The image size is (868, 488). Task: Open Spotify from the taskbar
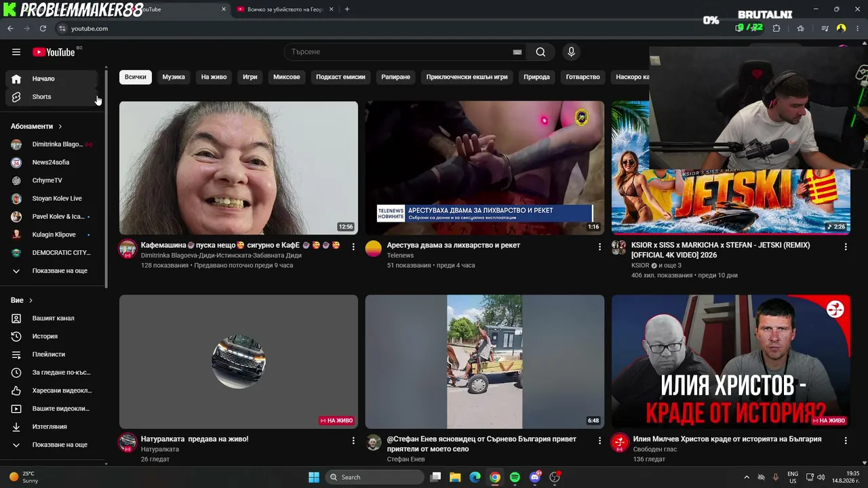(515, 477)
